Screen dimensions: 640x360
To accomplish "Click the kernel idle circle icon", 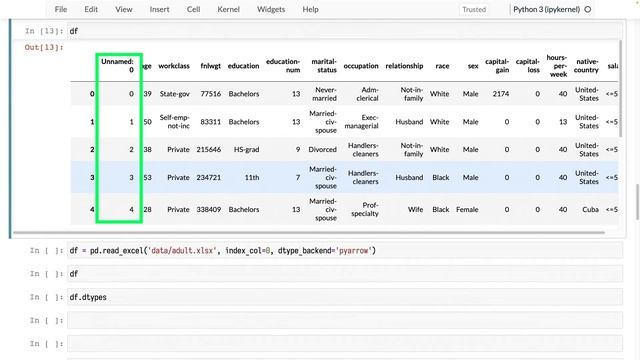I will (588, 9).
